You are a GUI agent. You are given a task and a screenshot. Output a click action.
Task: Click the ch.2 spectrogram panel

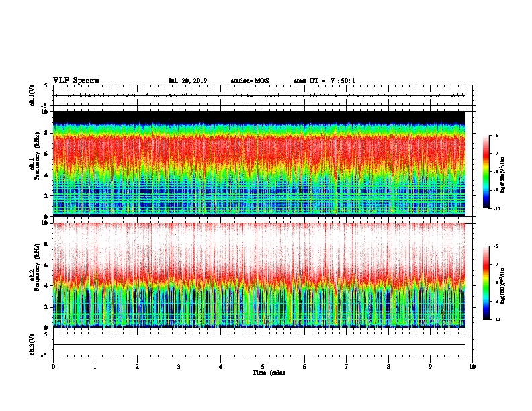[x=259, y=275]
